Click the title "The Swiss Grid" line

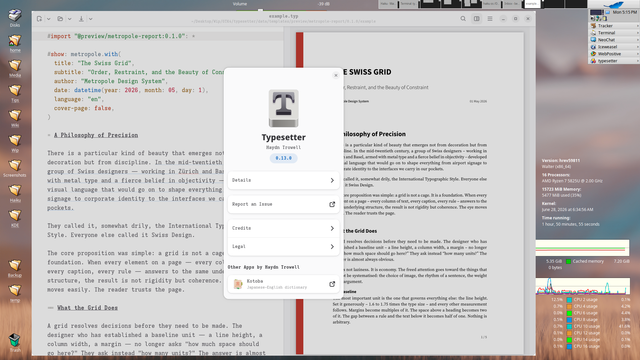tap(94, 63)
